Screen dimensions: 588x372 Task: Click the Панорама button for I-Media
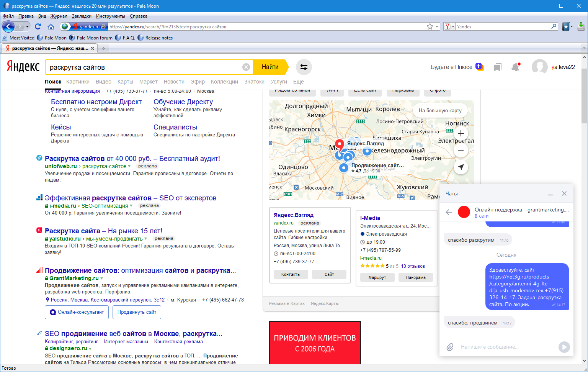[416, 277]
